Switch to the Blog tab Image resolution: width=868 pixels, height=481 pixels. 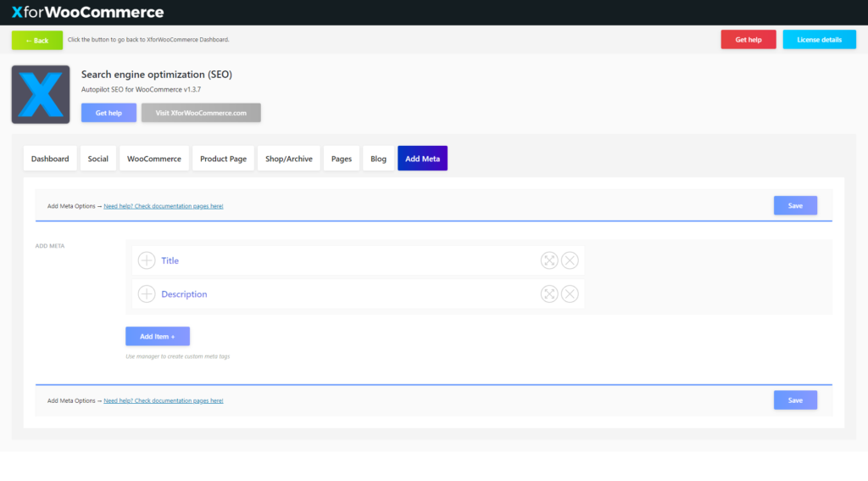coord(379,159)
